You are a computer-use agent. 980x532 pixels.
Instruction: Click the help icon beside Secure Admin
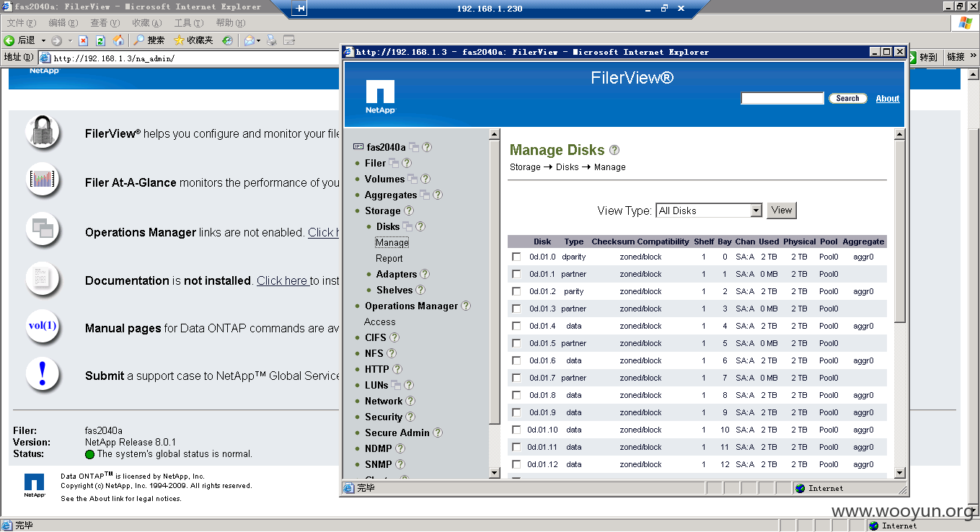click(438, 433)
